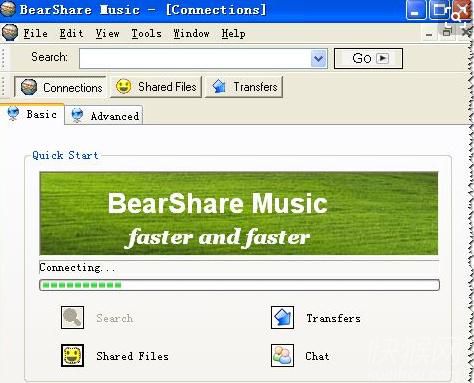Click inside the Search text field
Screen dimensions: 474x383
pyautogui.click(x=195, y=59)
